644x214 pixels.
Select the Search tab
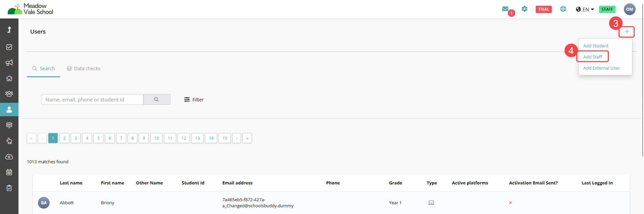coord(43,69)
